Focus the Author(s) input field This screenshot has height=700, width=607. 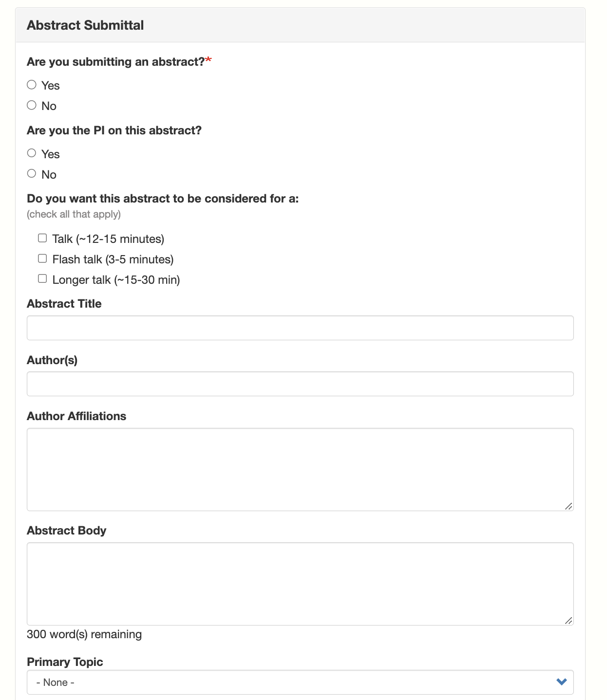300,384
